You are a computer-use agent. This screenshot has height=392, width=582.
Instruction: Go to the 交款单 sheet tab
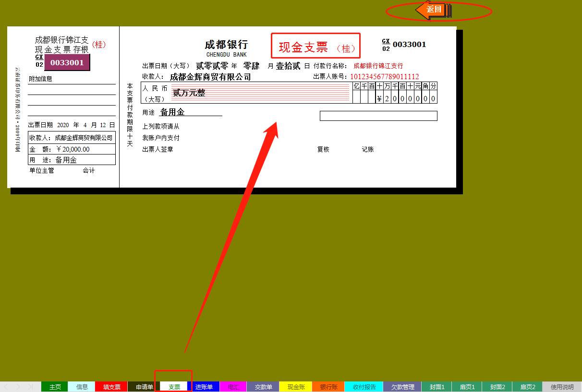pos(263,387)
